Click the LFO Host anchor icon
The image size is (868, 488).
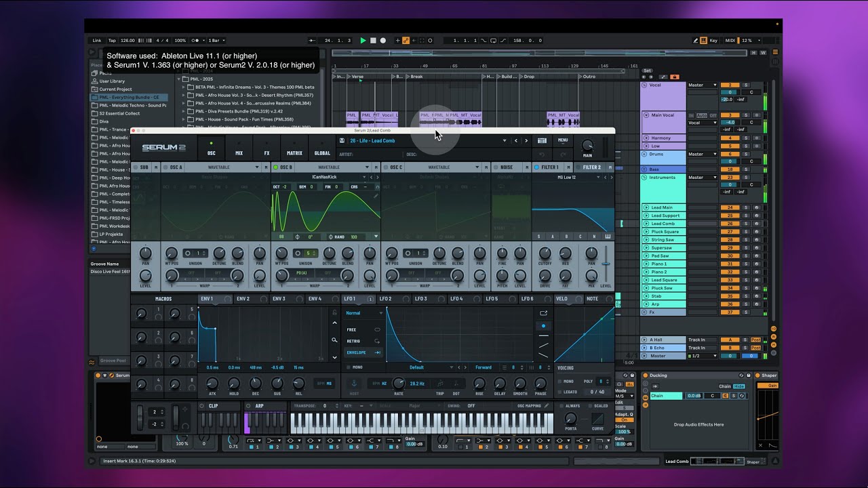tap(353, 384)
